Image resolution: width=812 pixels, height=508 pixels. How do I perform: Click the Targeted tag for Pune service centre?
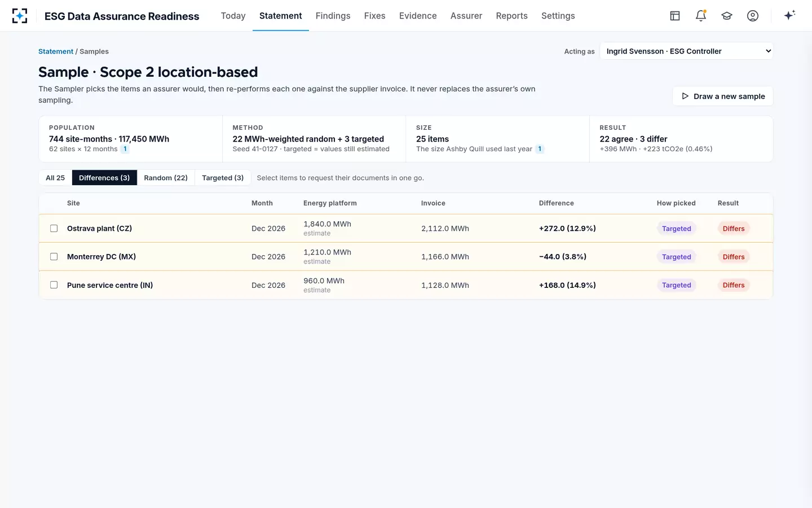[677, 285]
